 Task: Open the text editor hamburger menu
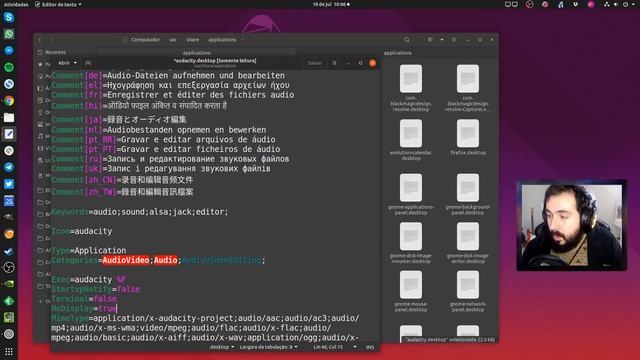(x=334, y=63)
